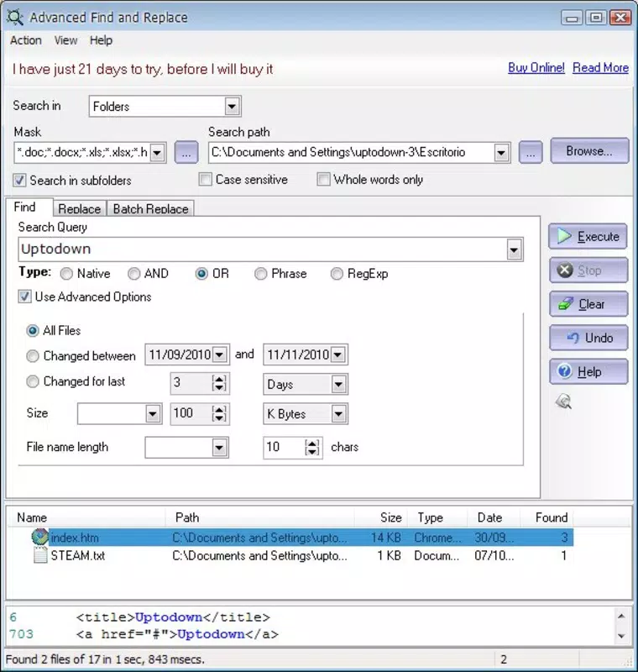
Task: Click the Size value 100 spinner
Action: (219, 413)
